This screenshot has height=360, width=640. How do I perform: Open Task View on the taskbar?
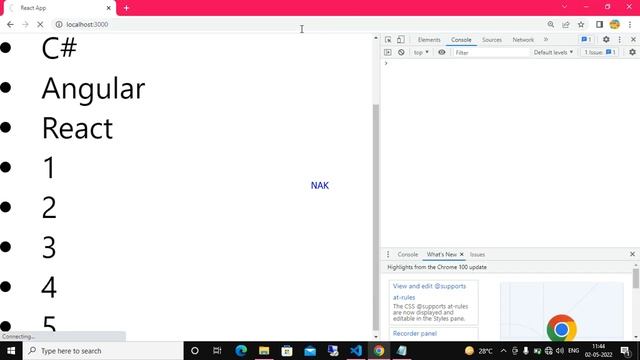pyautogui.click(x=217, y=351)
